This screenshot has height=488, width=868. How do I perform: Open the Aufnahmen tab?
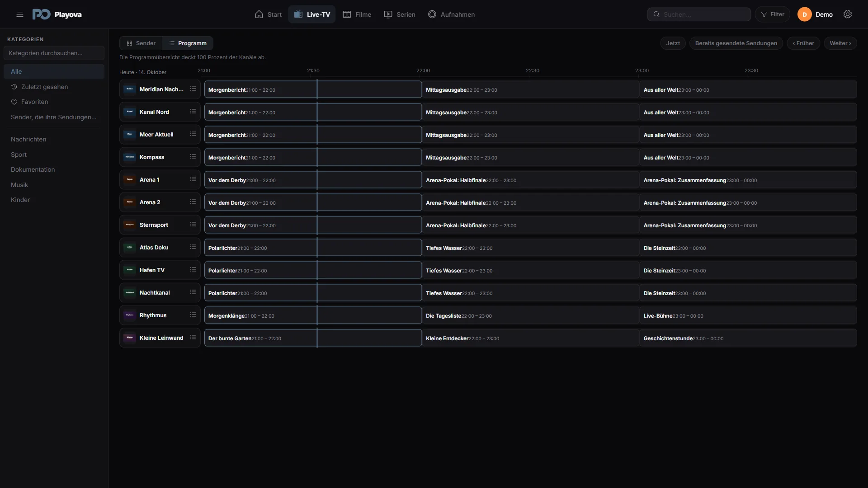[451, 14]
